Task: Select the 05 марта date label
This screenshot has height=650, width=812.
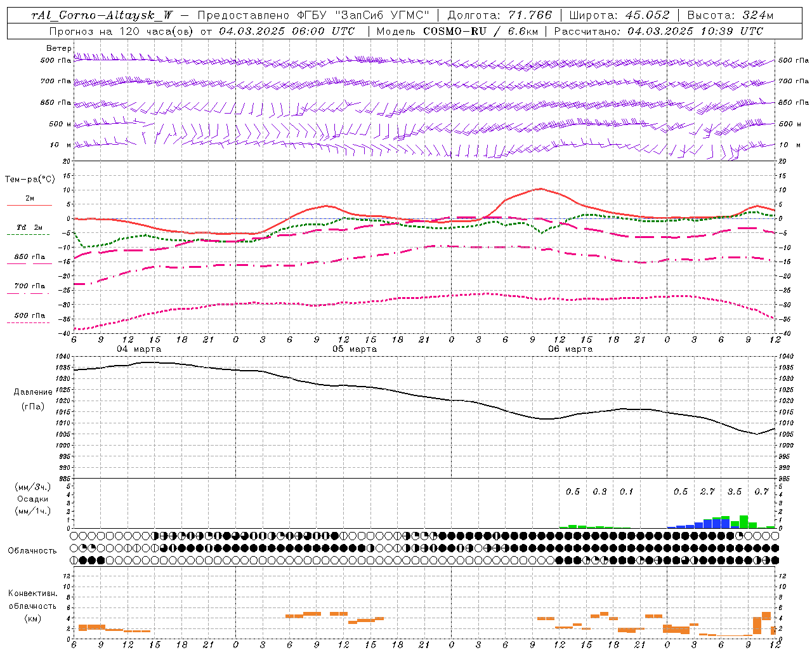Action: (x=355, y=349)
